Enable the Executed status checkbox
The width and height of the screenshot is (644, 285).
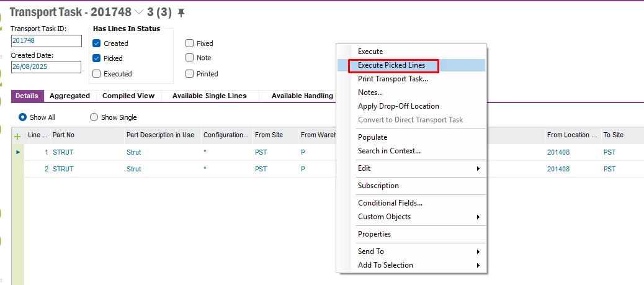click(97, 73)
